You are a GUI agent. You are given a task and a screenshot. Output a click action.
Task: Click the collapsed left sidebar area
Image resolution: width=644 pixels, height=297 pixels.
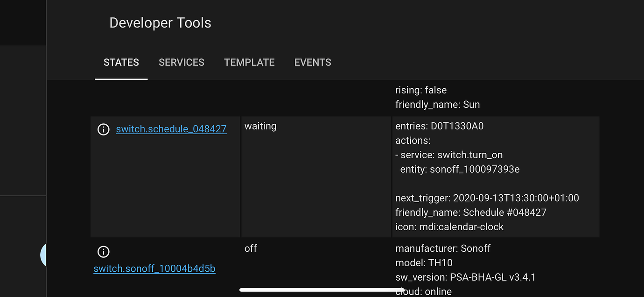click(x=23, y=140)
